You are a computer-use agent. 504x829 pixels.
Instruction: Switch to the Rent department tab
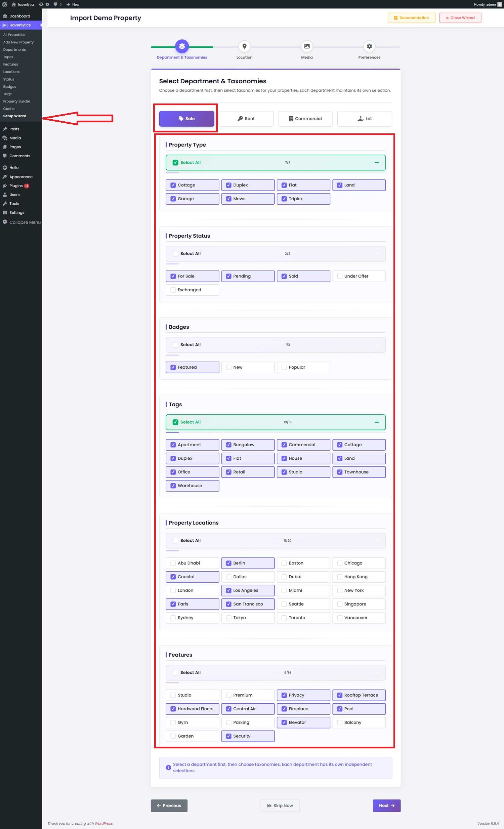coord(246,118)
